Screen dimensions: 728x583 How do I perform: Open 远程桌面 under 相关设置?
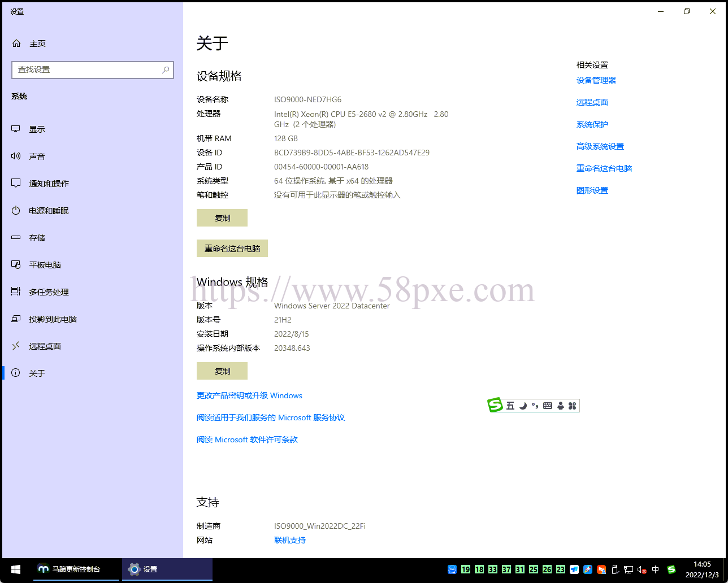point(592,102)
